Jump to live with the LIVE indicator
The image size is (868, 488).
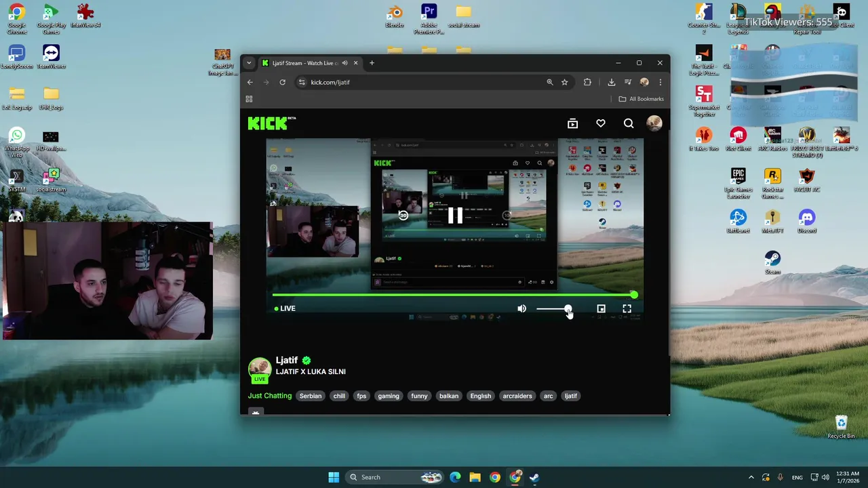click(285, 308)
